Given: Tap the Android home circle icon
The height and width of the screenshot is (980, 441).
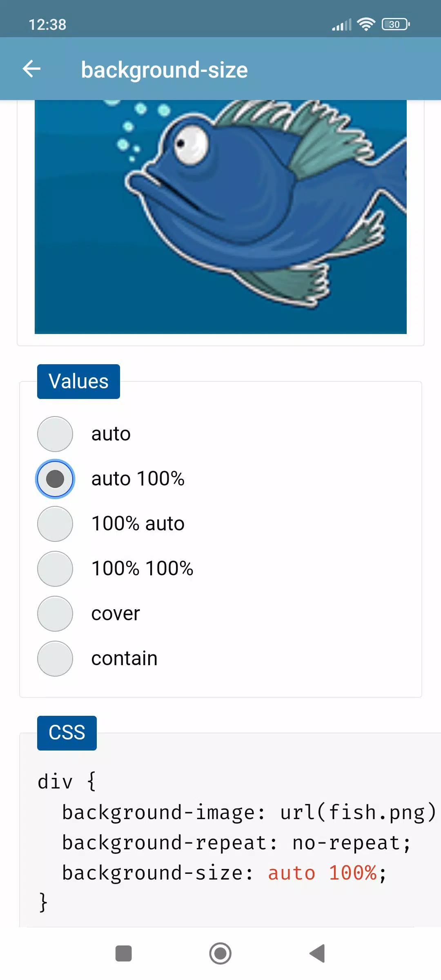Looking at the screenshot, I should 220,953.
